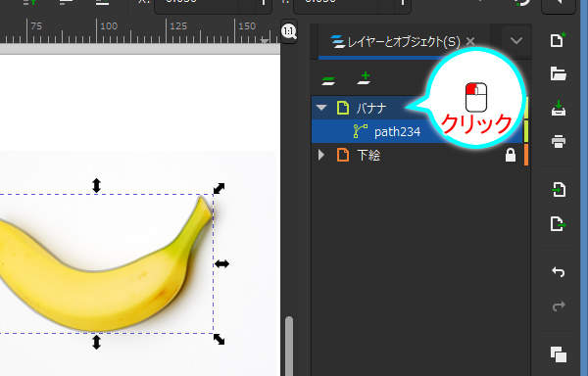The width and height of the screenshot is (588, 376).
Task: Undo the last action
Action: tap(559, 271)
